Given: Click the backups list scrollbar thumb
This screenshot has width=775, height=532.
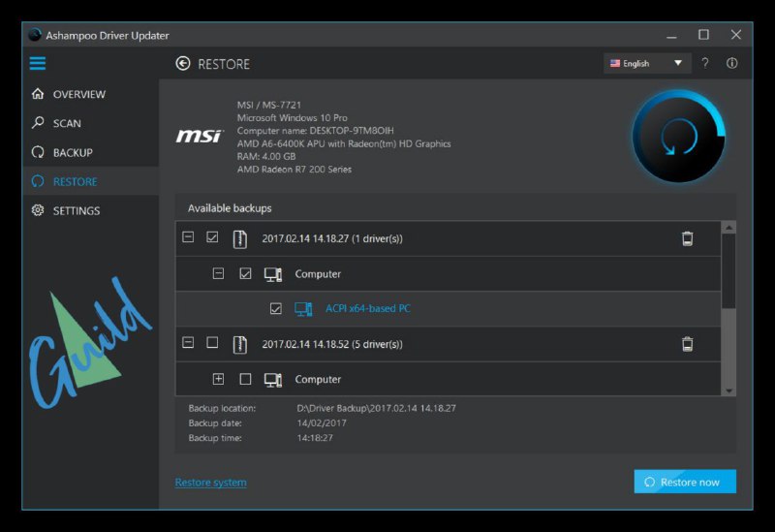Looking at the screenshot, I should click(x=728, y=271).
